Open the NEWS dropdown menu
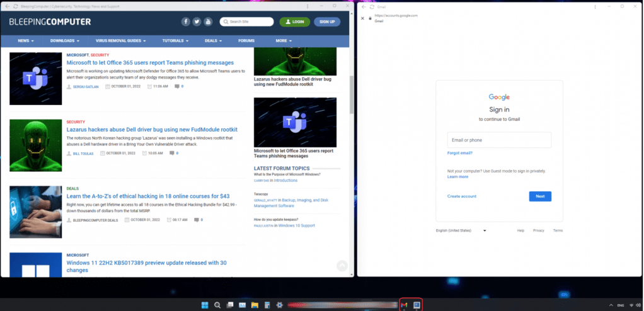 [x=25, y=41]
